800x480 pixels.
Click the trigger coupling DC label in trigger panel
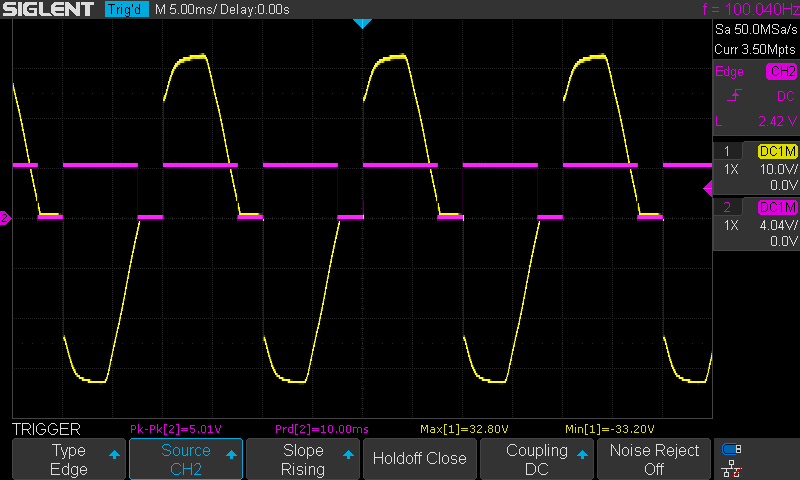(786, 96)
